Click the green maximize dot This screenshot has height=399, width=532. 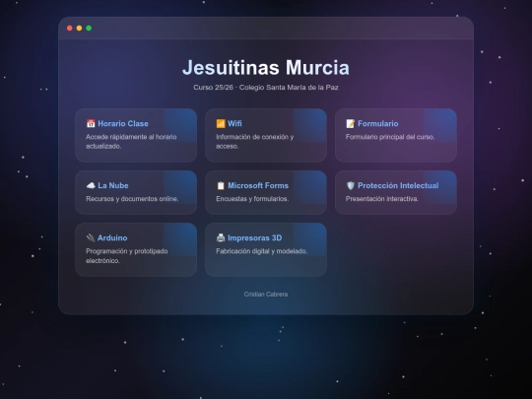(x=89, y=29)
